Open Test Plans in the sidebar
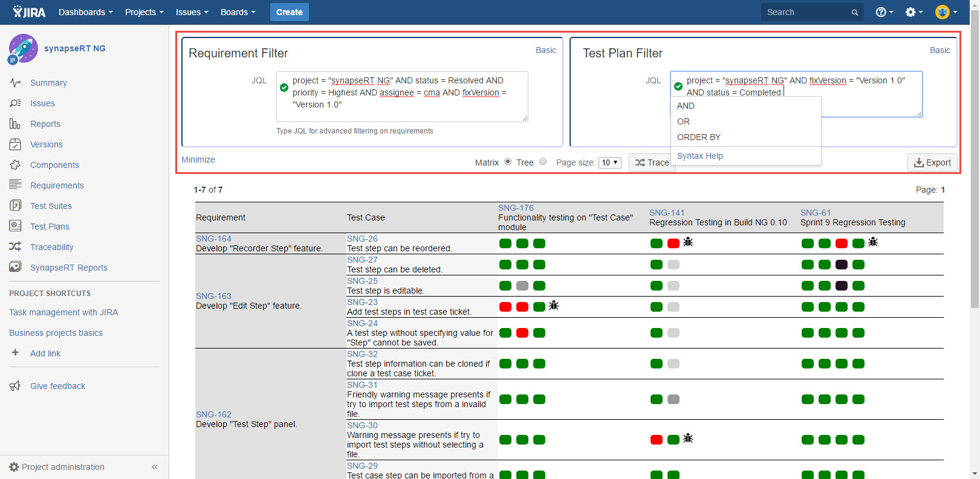980x479 pixels. pos(50,227)
